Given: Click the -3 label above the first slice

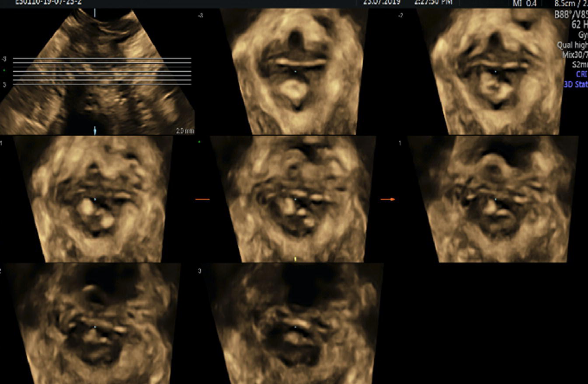Looking at the screenshot, I should tap(200, 16).
